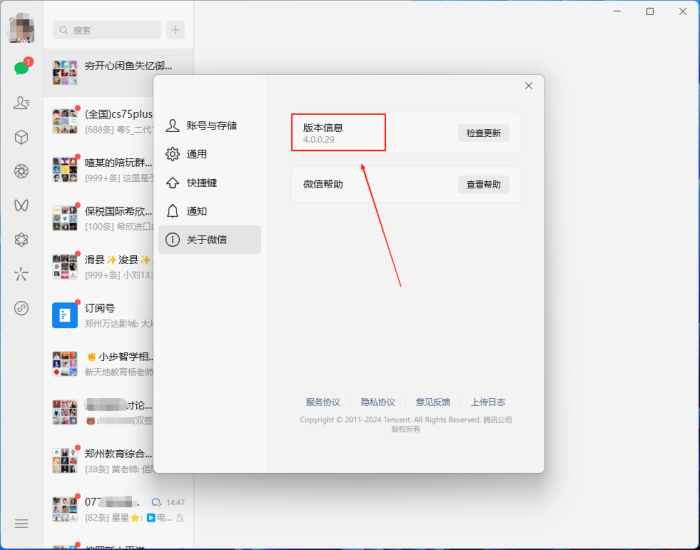
Task: Click the bell icon next to 通知
Action: point(172,211)
